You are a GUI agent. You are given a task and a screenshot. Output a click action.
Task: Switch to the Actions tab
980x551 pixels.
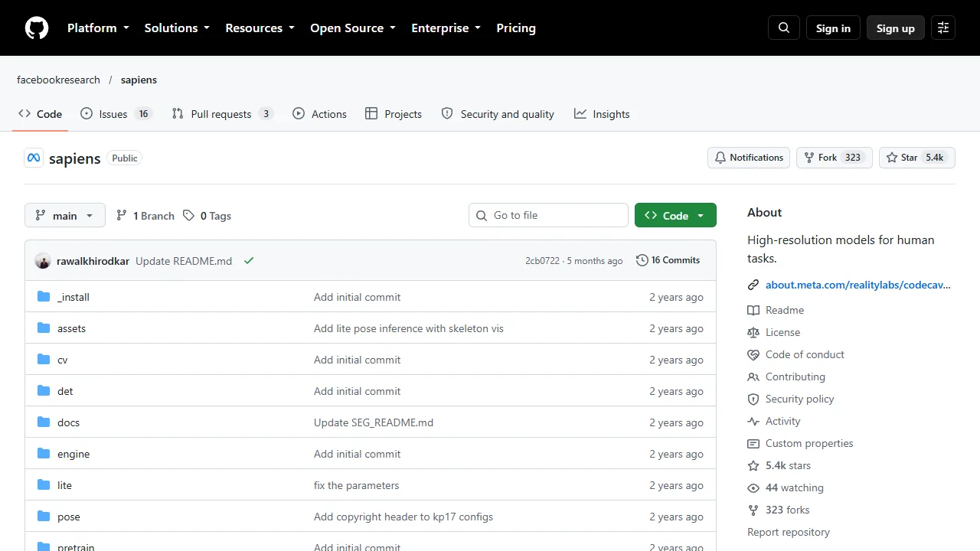click(319, 114)
